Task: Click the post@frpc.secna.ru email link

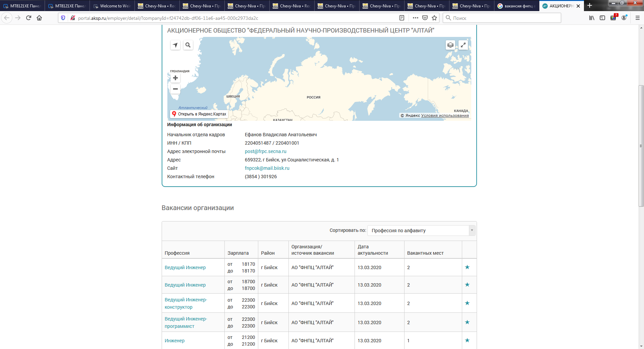Action: tap(265, 151)
